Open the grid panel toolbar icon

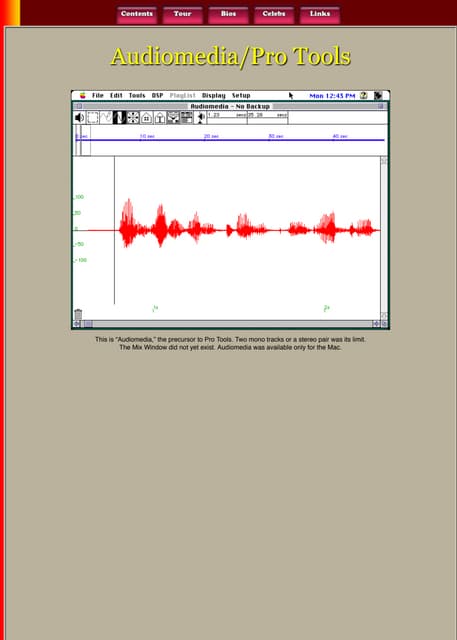coord(187,118)
